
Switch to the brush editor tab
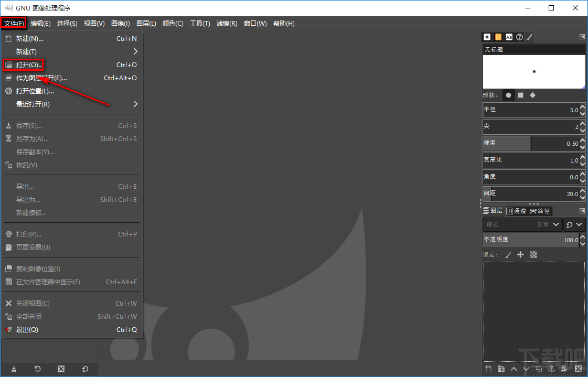point(529,37)
